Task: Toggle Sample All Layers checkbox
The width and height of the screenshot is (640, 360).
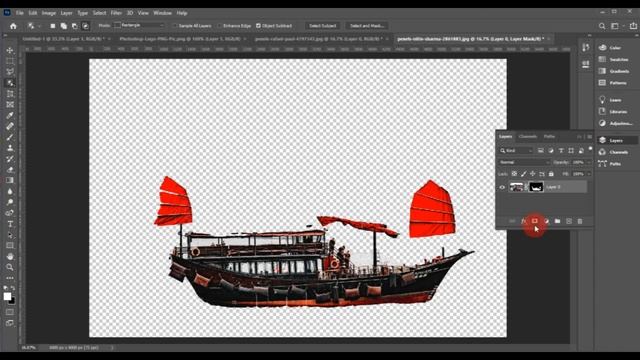Action: [x=175, y=26]
